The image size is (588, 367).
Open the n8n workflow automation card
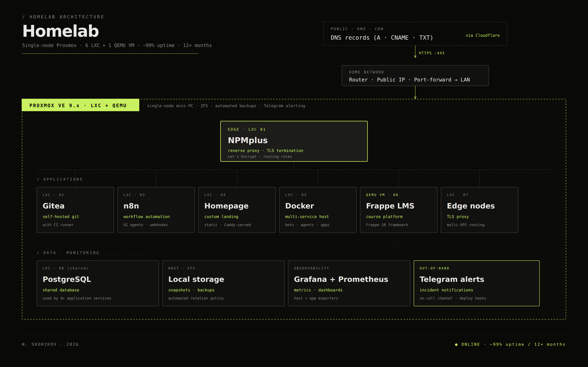(156, 210)
